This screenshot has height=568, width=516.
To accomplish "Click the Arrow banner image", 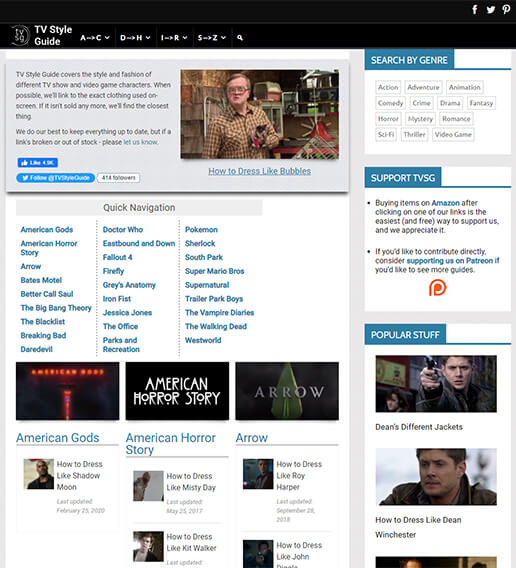I will 287,391.
